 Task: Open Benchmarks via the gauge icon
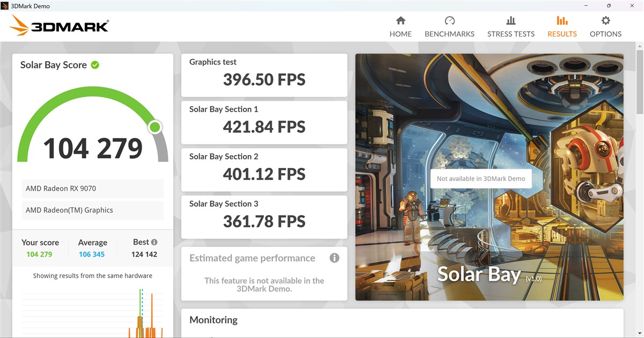[x=450, y=21]
